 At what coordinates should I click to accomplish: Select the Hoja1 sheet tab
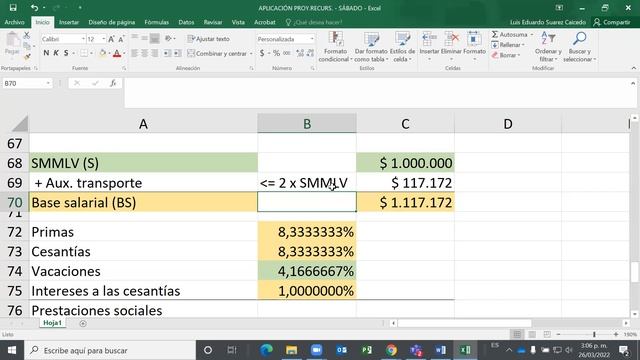point(52,323)
